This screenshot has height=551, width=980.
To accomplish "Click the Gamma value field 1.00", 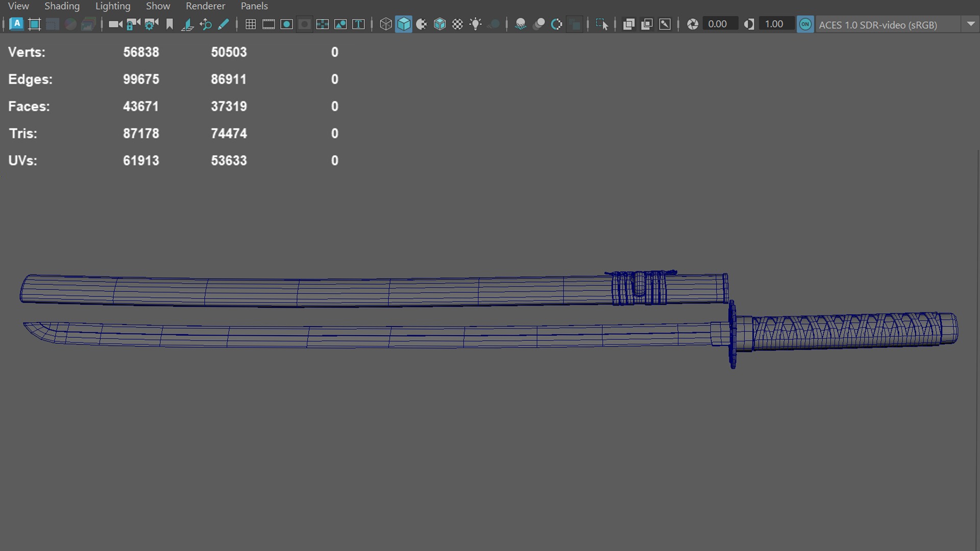I will 775,24.
